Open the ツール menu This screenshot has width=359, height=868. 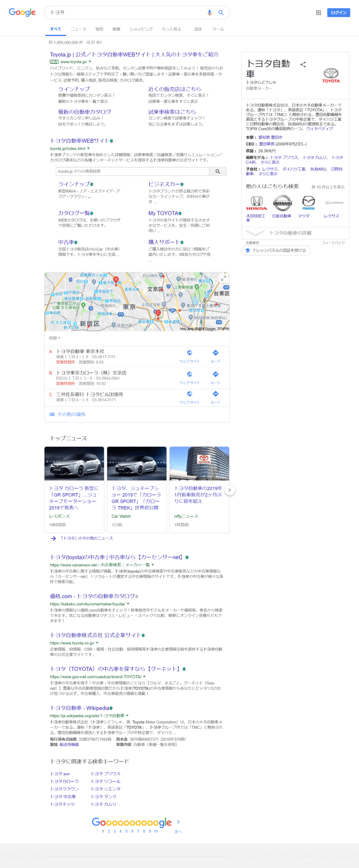[x=218, y=29]
